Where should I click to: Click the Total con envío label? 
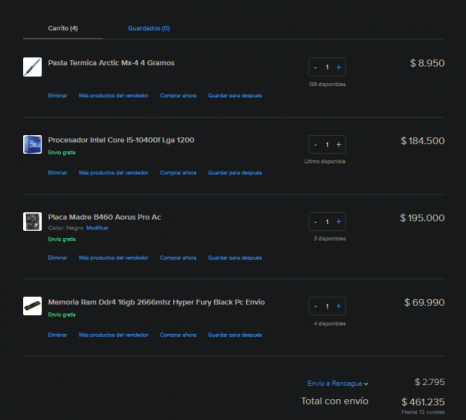pos(335,401)
